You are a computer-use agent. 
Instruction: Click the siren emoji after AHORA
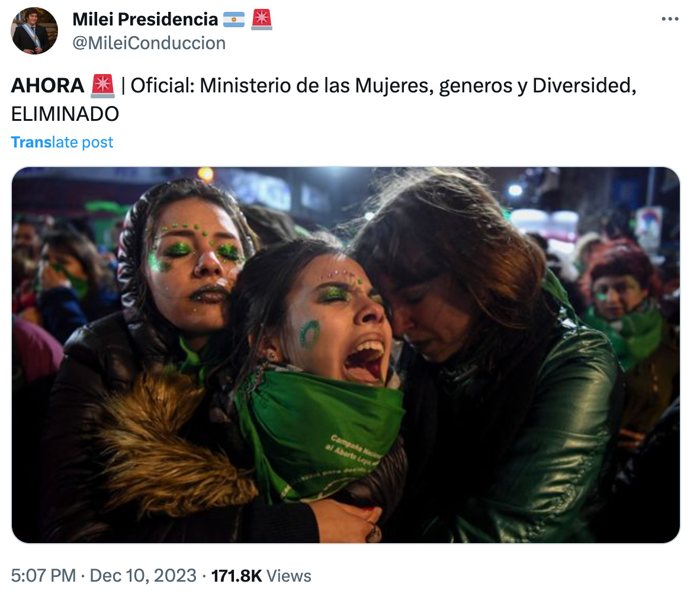coord(102,86)
